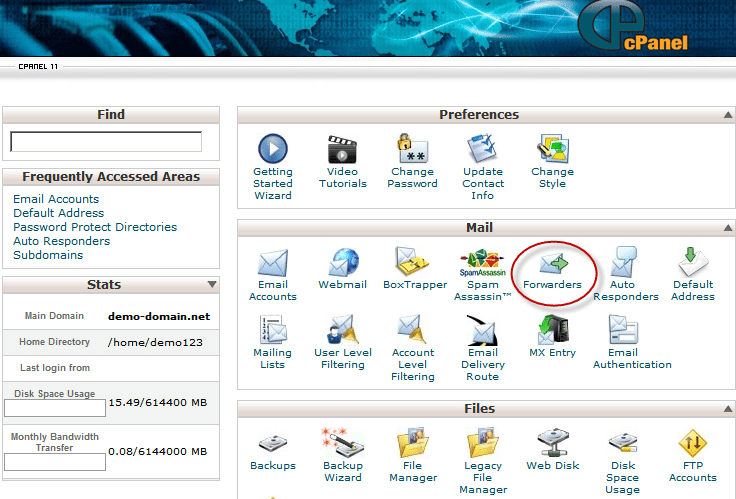Launch the Webmail globe icon
The image size is (736, 499).
[x=343, y=262]
